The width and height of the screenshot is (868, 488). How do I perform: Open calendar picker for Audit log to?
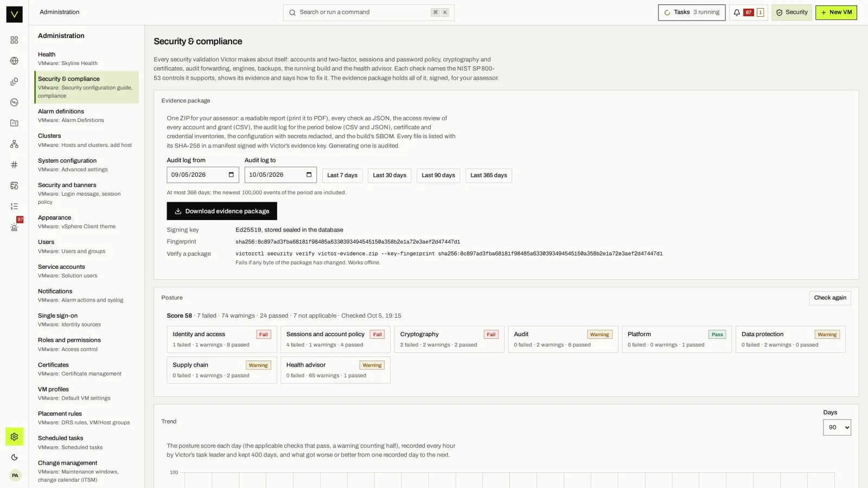pos(309,175)
